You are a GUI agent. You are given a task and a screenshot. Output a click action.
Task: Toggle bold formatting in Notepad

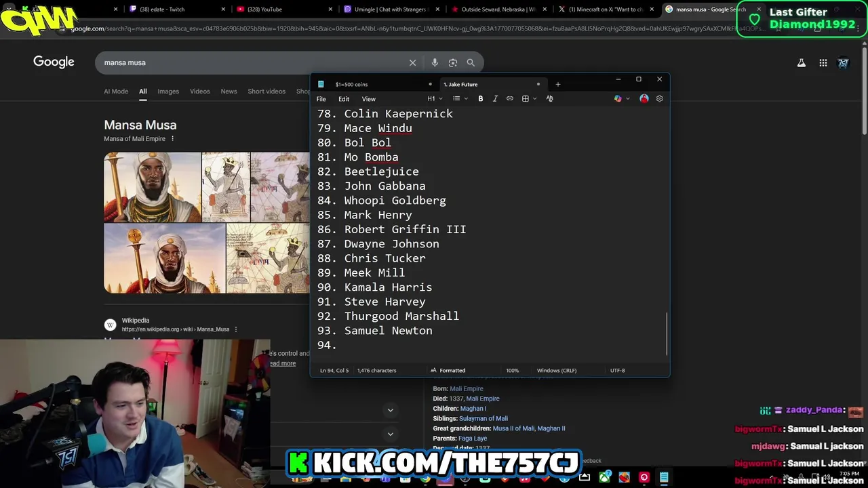pyautogui.click(x=481, y=99)
